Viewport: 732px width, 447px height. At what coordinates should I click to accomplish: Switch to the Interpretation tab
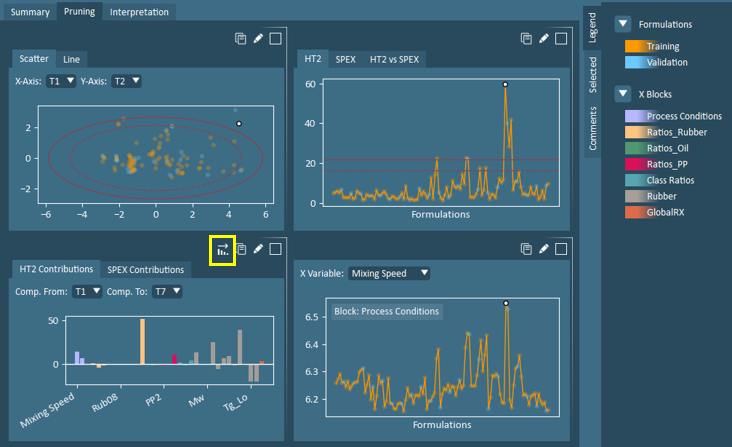pyautogui.click(x=139, y=12)
